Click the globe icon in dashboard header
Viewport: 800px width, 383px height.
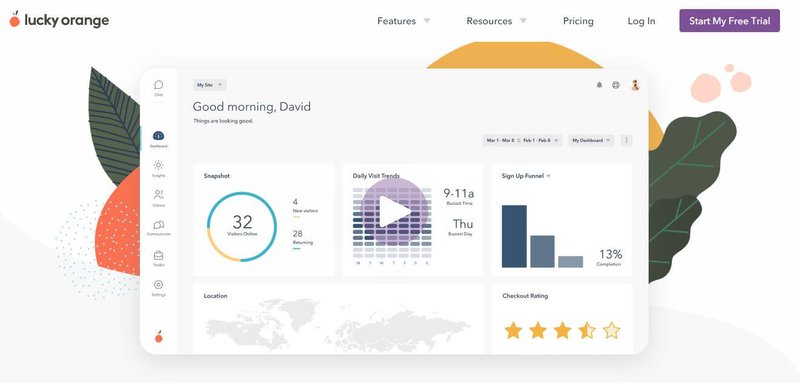[616, 85]
